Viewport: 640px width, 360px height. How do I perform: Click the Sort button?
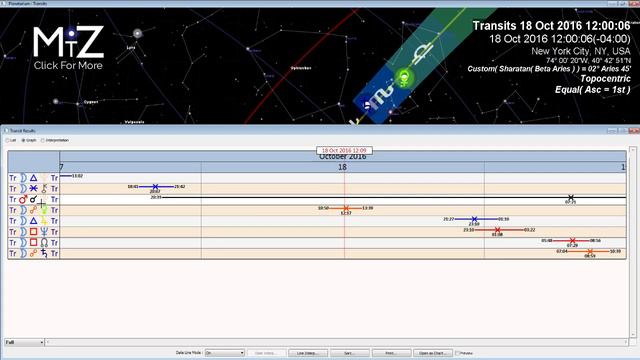click(350, 353)
